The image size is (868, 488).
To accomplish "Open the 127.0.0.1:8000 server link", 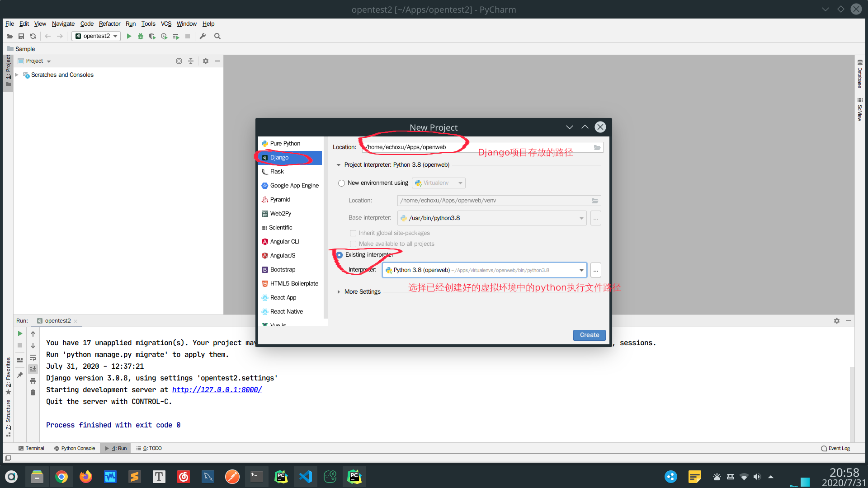I will [x=217, y=390].
